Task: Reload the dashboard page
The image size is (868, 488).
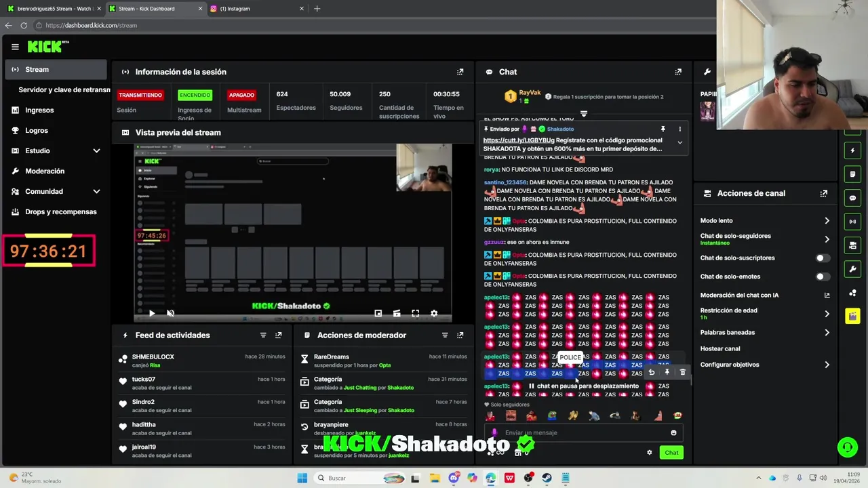Action: (x=24, y=25)
